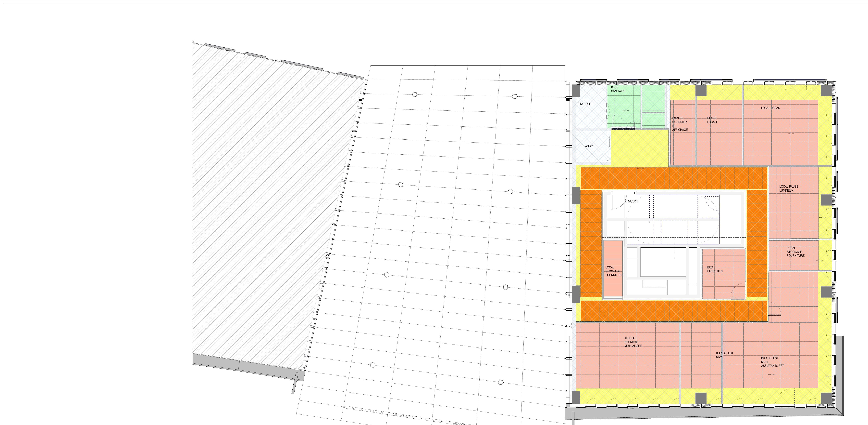Select BUREAU EST MN1+ ASSISTANTS EST label

(772, 362)
